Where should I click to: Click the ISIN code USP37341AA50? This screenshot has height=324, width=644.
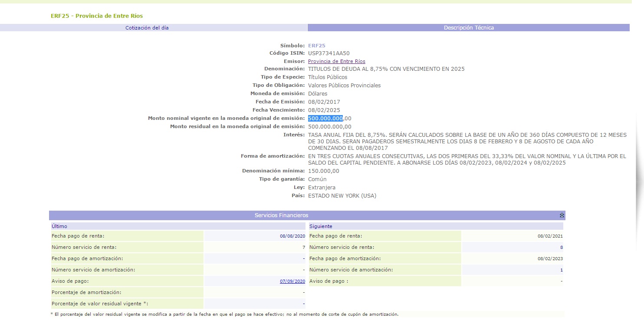pos(329,53)
